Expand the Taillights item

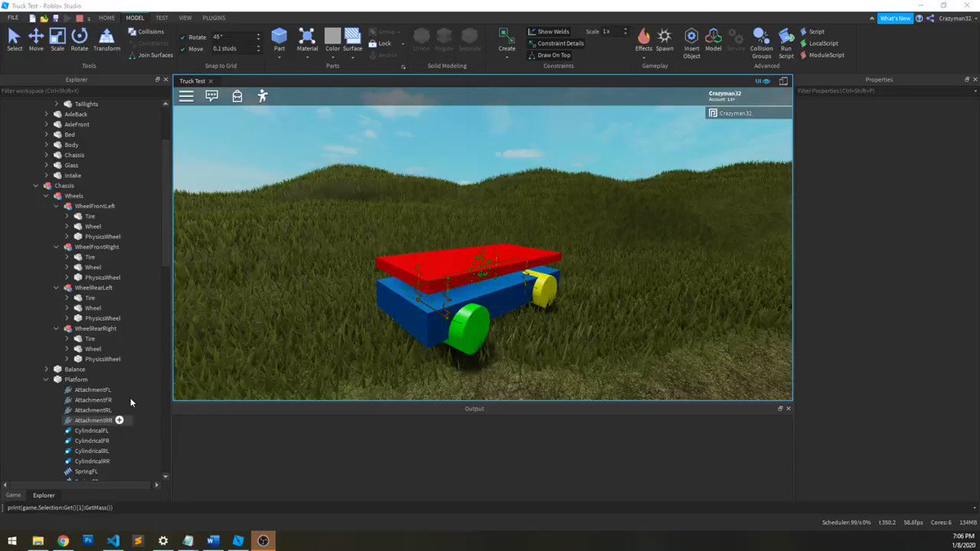pos(56,104)
